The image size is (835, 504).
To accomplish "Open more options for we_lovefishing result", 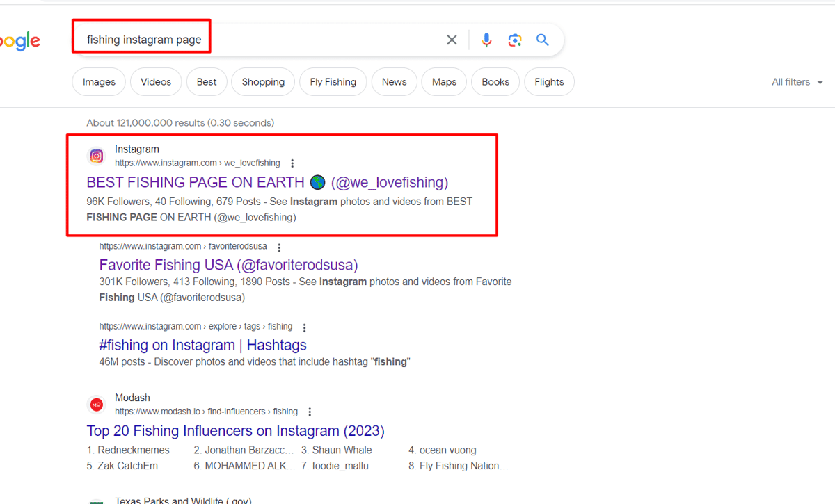I will coord(292,163).
